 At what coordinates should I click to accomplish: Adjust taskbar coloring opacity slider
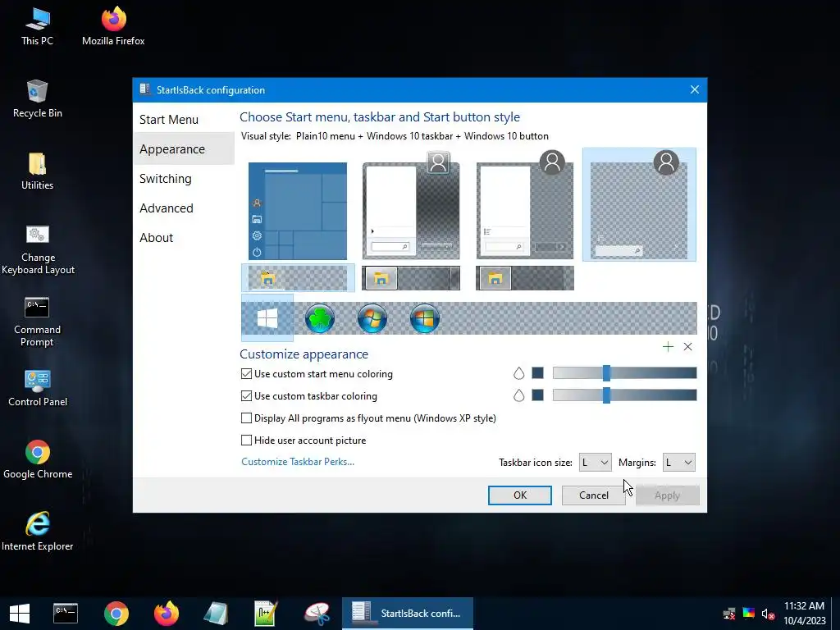tap(624, 395)
